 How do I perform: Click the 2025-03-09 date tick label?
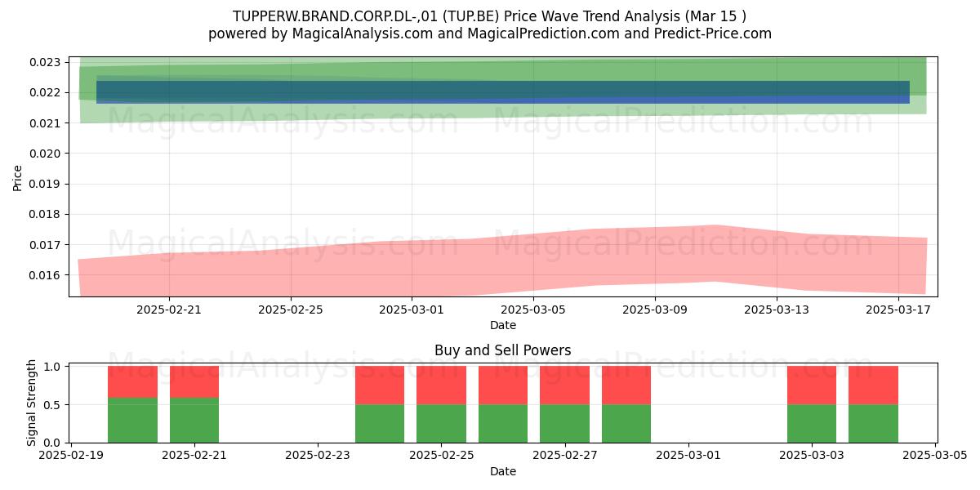pos(656,310)
